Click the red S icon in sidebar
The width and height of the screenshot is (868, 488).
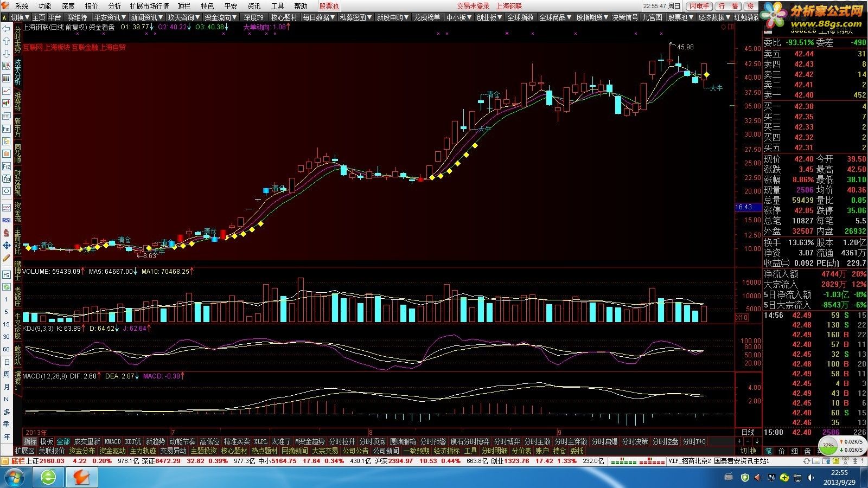(7, 233)
